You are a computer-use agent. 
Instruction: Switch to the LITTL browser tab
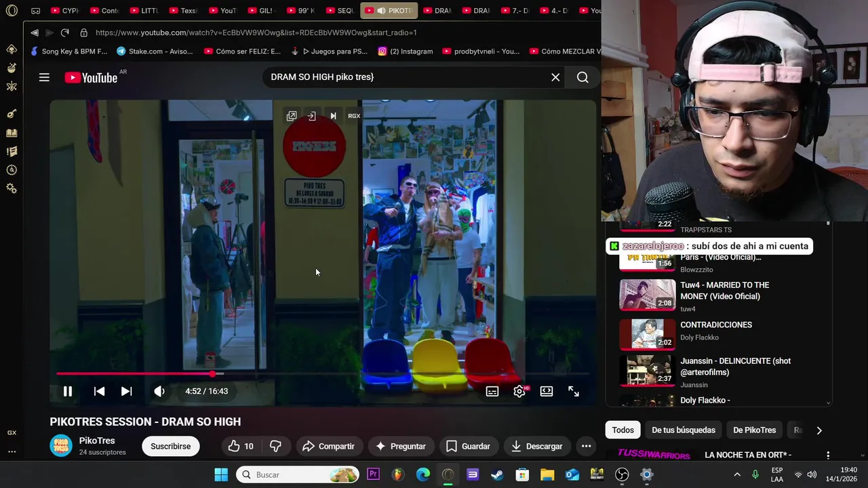(x=144, y=11)
